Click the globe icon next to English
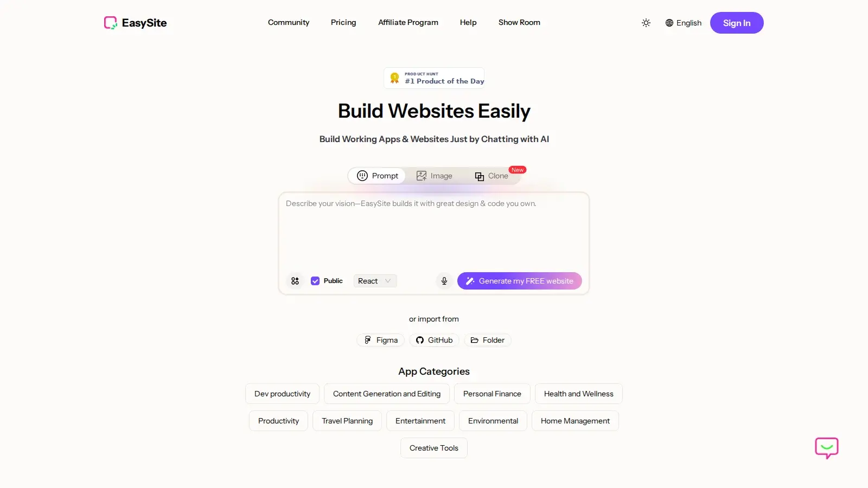This screenshot has height=488, width=868. pos(669,23)
